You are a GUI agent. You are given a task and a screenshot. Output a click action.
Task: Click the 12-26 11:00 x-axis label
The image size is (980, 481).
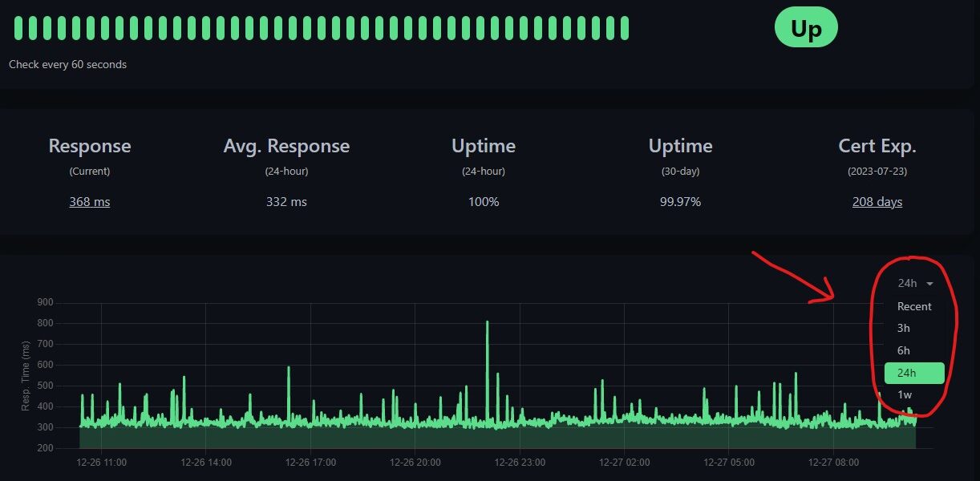[101, 463]
